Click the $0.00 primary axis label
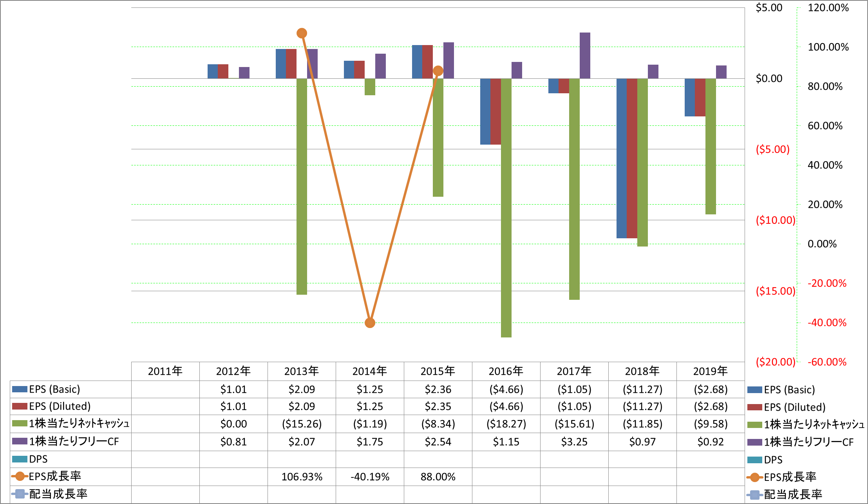This screenshot has width=868, height=504. pos(769,78)
